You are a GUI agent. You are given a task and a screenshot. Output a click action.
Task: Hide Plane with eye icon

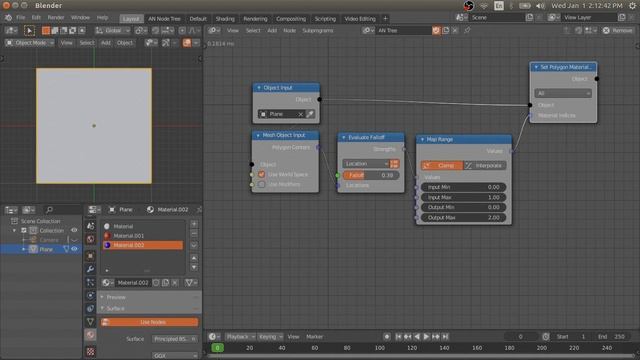[74, 249]
